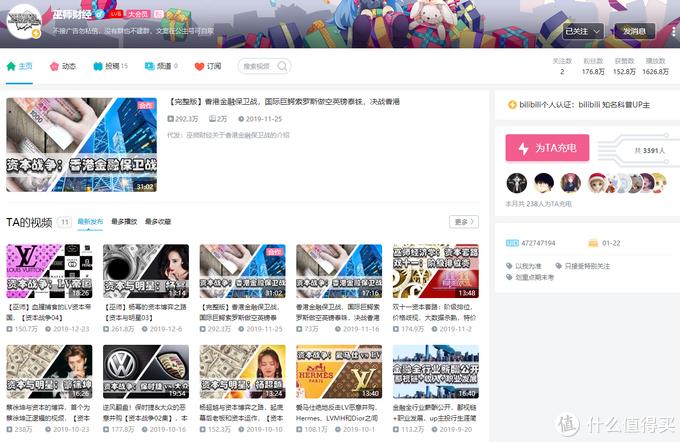Click the 关注数 following count
Image resolution: width=680 pixels, height=442 pixels.
(562, 66)
